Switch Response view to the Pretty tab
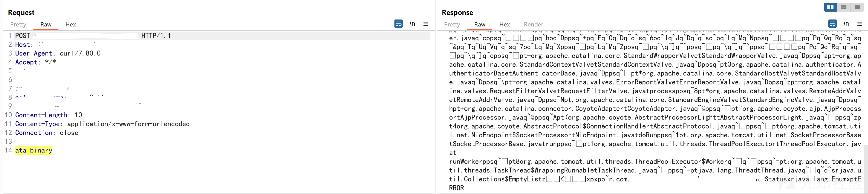868x194 pixels. pos(452,25)
